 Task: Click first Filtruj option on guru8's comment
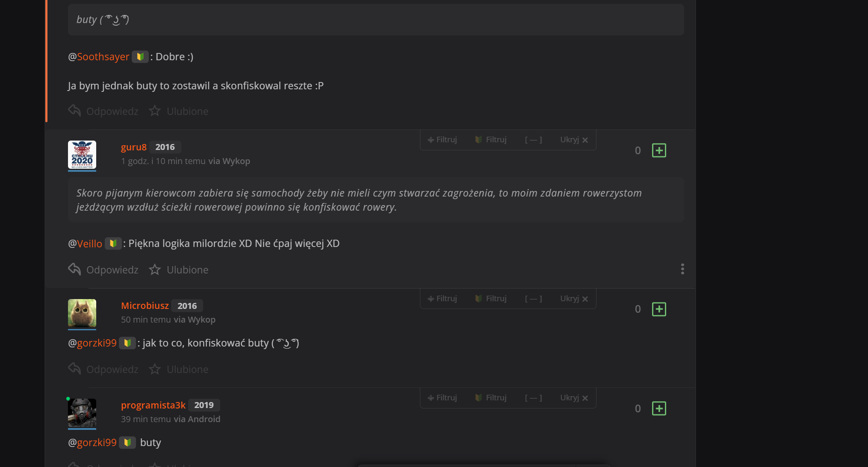point(443,140)
